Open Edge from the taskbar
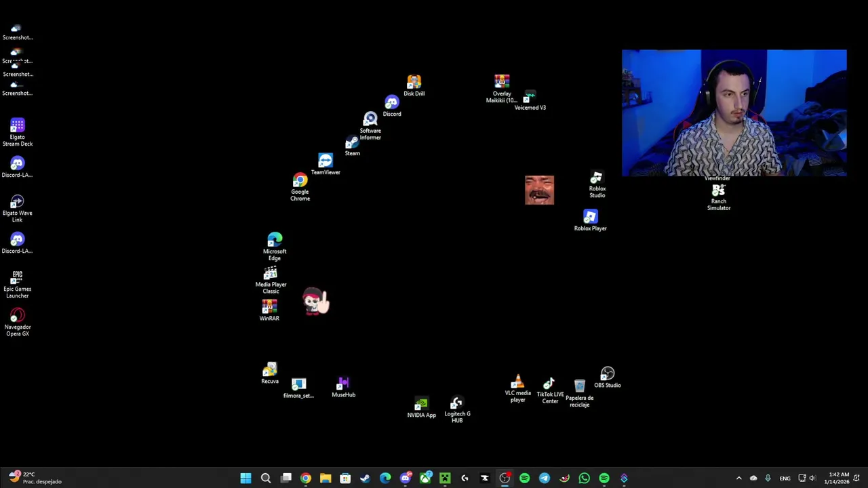Viewport: 868px width, 488px height. click(385, 479)
